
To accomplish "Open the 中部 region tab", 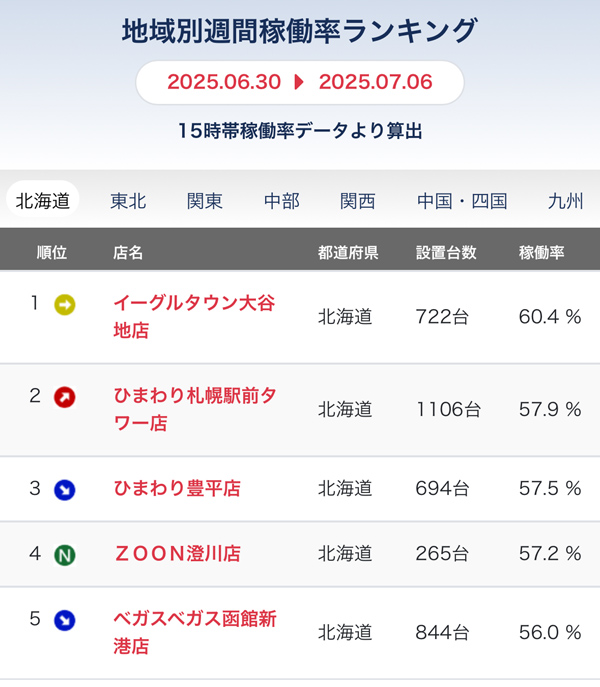I will (281, 201).
